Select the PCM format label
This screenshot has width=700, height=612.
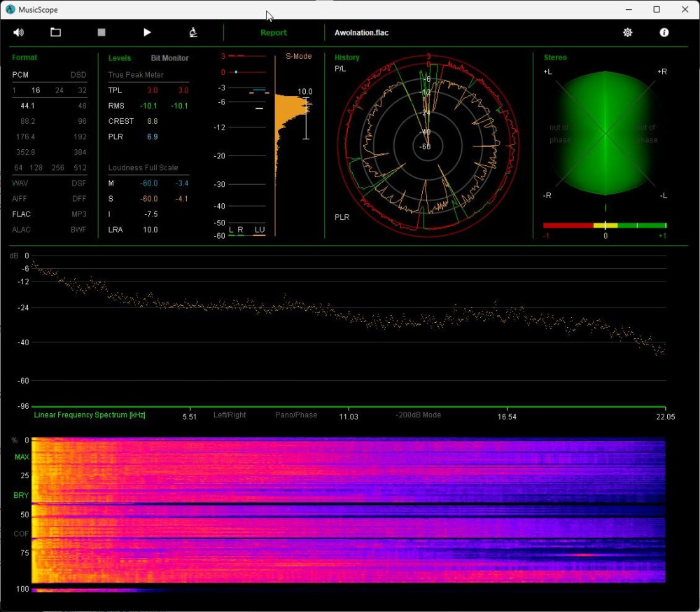[20, 75]
